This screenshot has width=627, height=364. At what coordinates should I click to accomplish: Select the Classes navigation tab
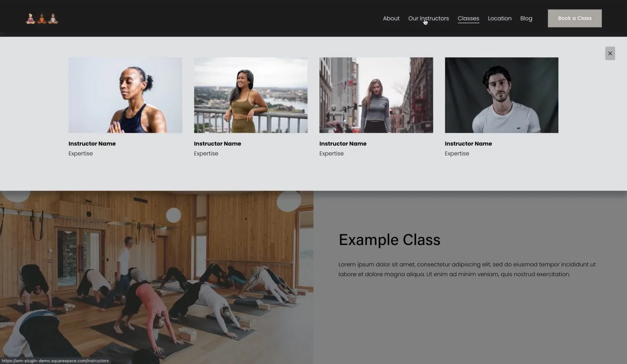[468, 18]
